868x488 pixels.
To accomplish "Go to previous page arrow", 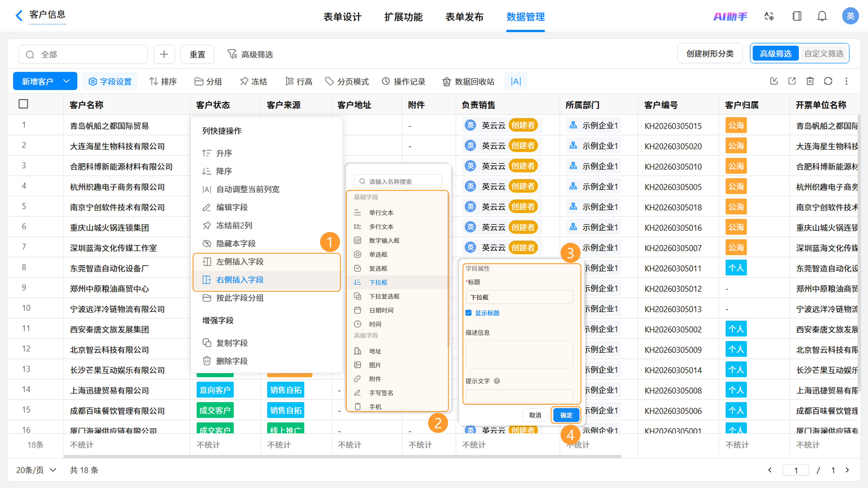I will [x=770, y=470].
